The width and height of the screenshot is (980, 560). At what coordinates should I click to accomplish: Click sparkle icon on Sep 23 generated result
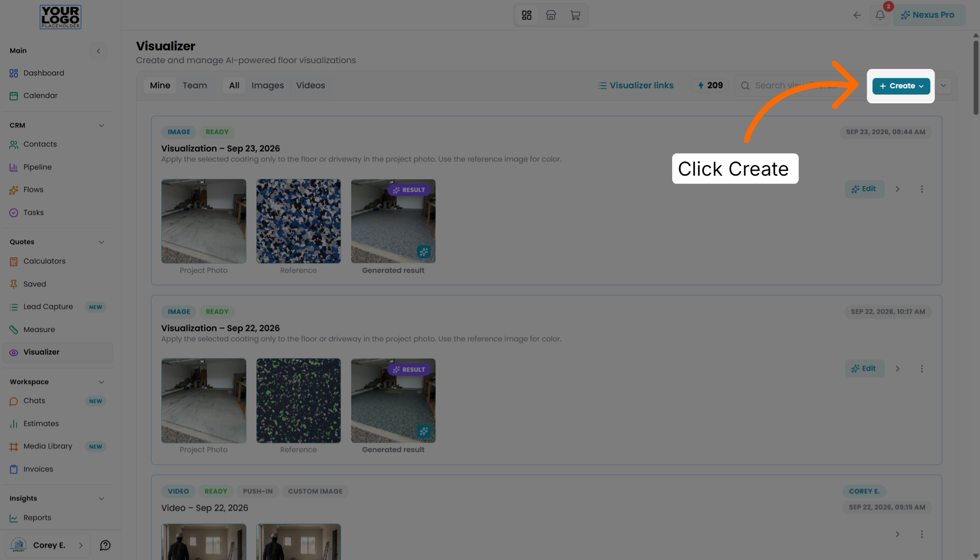pyautogui.click(x=424, y=252)
